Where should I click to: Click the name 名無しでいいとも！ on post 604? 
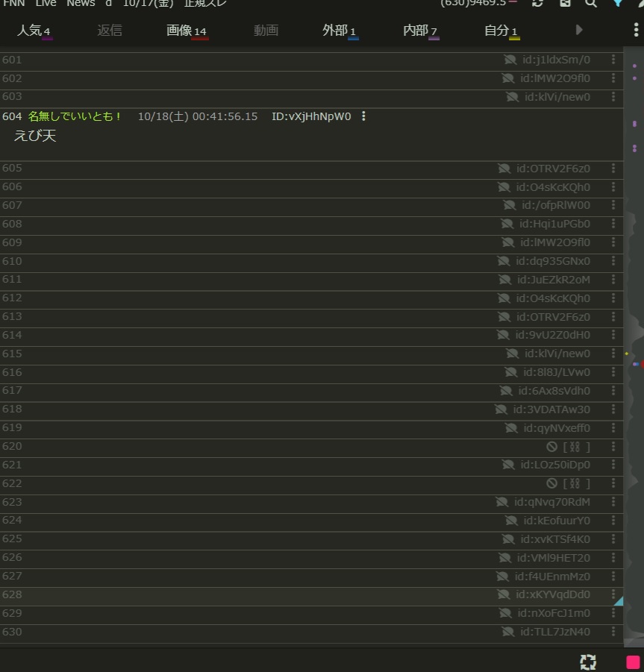75,116
